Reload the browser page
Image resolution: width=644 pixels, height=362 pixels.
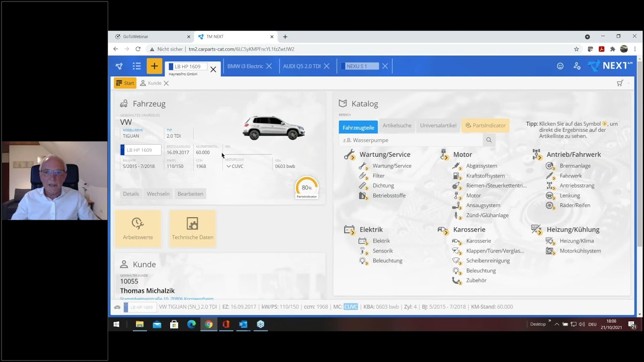coord(138,49)
